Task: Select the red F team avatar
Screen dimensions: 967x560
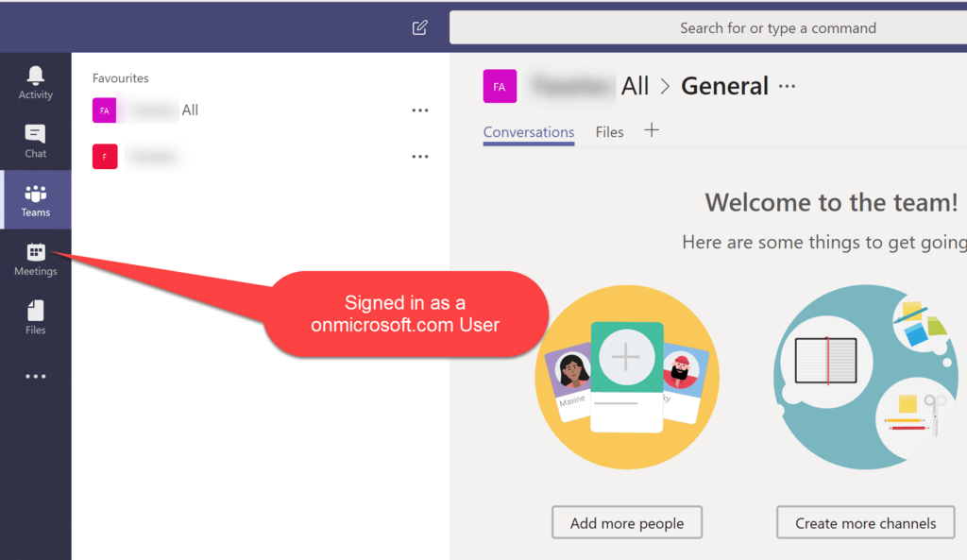Action: point(105,157)
